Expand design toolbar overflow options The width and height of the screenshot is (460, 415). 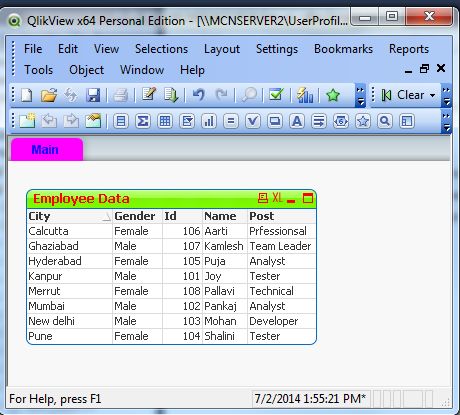(446, 122)
